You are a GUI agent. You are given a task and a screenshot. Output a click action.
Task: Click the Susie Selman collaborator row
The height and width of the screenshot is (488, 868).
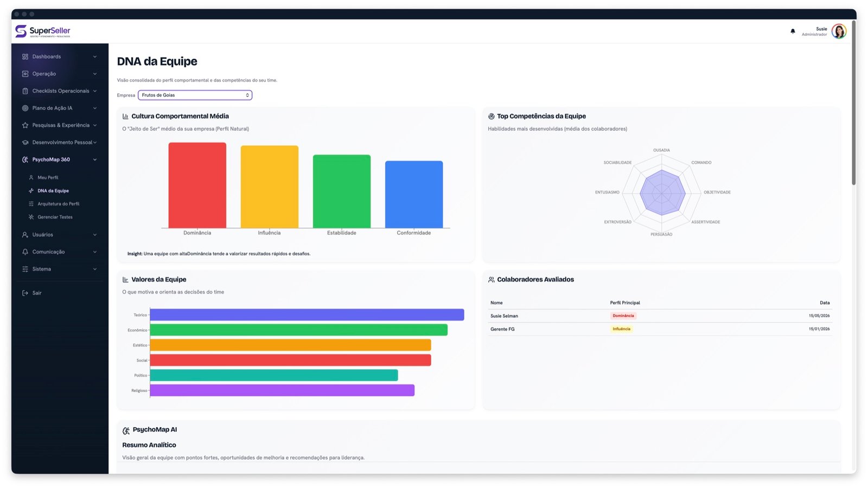tap(660, 316)
